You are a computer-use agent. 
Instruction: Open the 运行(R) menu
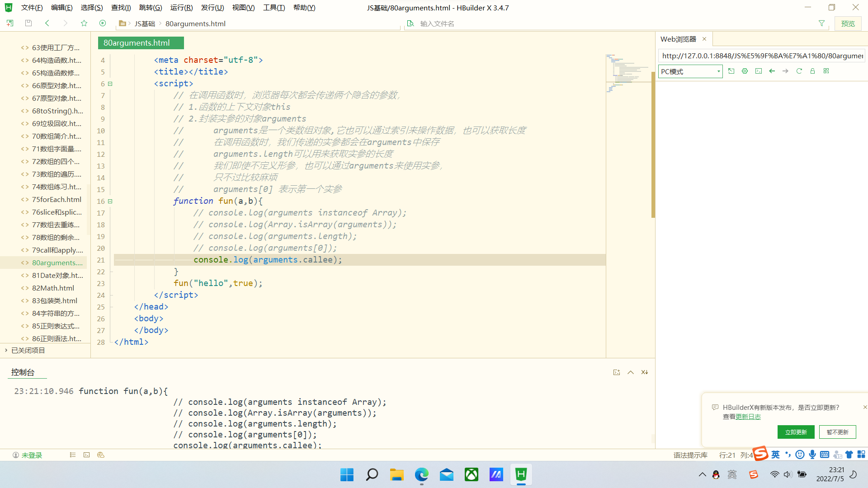(x=181, y=7)
